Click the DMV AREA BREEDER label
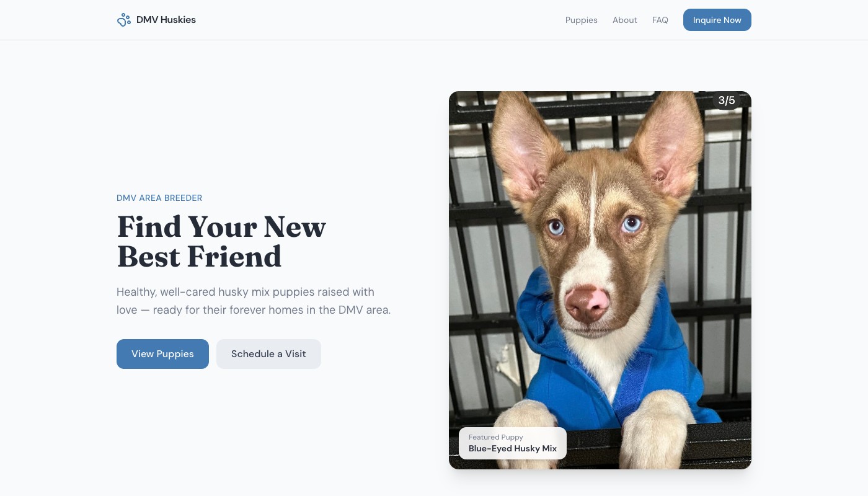Viewport: 868px width, 496px height. [159, 198]
